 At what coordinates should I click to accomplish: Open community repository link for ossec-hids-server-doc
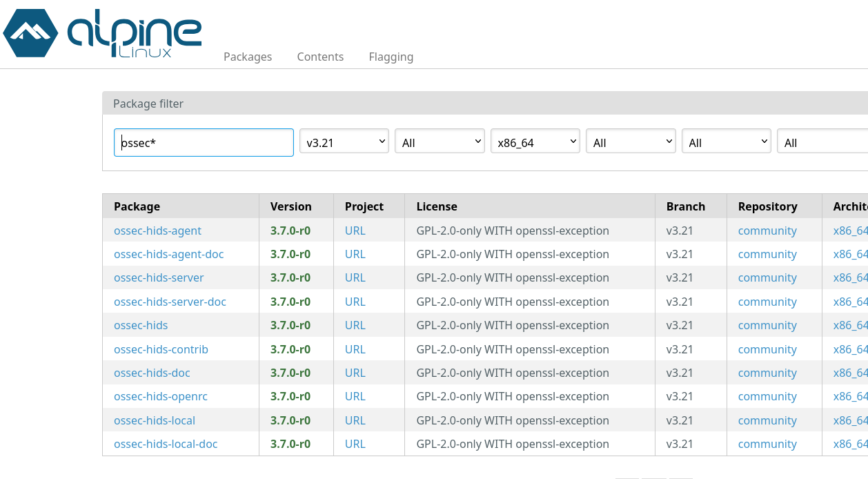tap(767, 302)
